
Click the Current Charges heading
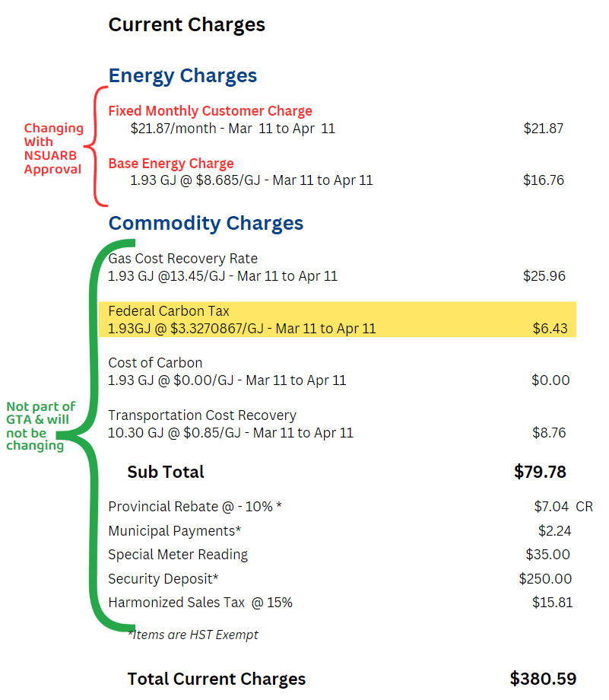(186, 24)
